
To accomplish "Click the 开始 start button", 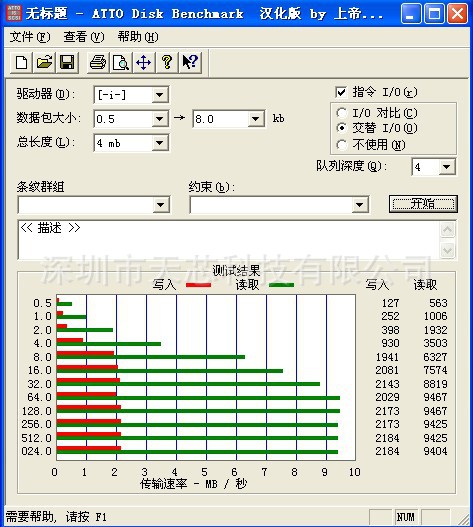I will 423,204.
